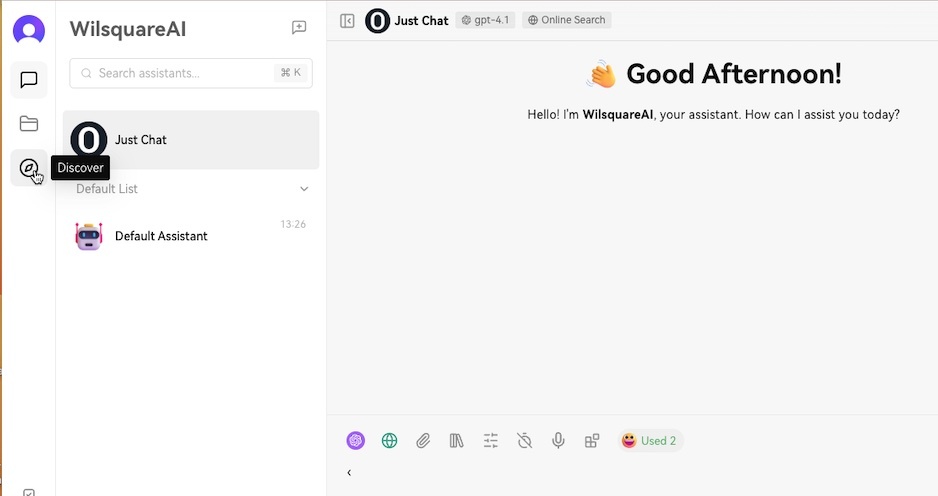Attach a file with paperclip
938x496 pixels.
(x=423, y=441)
